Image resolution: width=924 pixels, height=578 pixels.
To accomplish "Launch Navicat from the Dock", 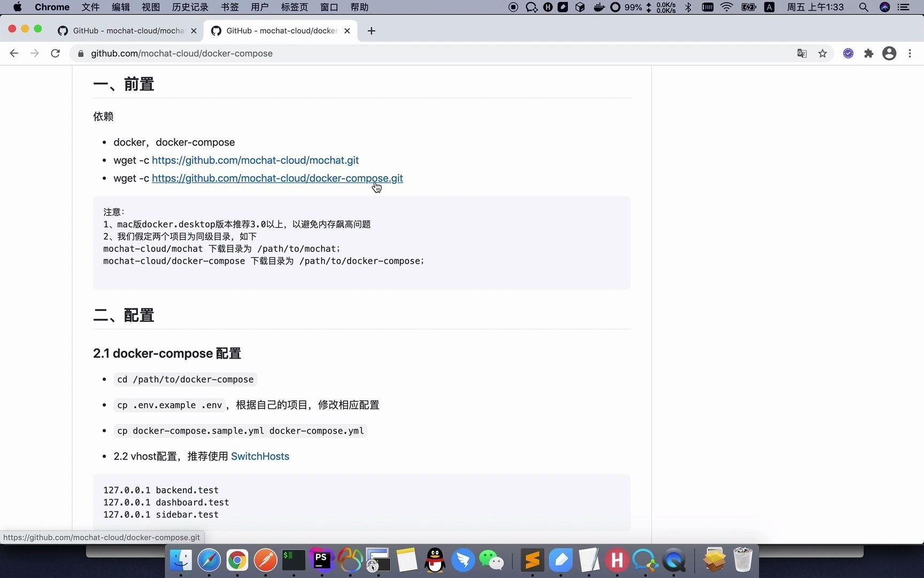I will point(350,560).
